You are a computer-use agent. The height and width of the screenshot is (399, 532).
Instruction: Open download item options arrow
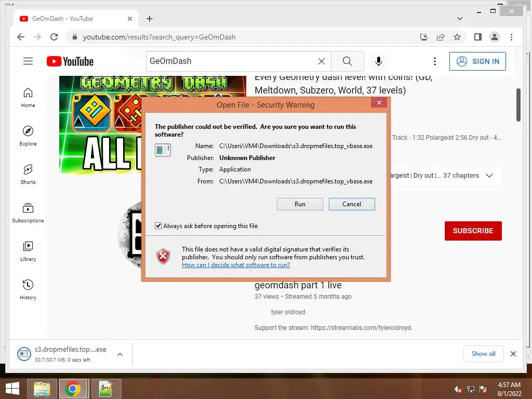point(120,354)
